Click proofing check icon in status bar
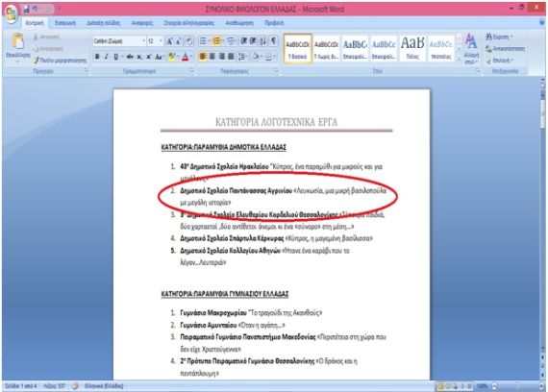 (75, 386)
